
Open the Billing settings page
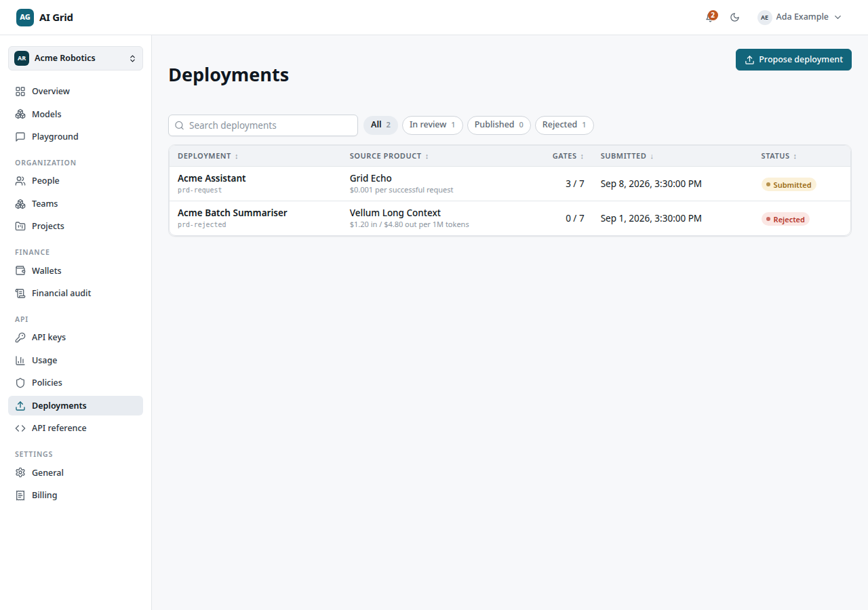coord(76,495)
